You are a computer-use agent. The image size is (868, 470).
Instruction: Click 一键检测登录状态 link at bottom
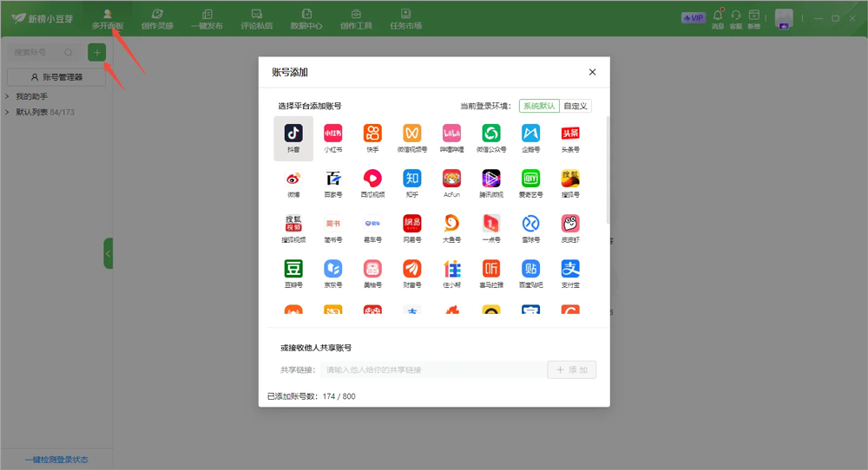[56, 460]
